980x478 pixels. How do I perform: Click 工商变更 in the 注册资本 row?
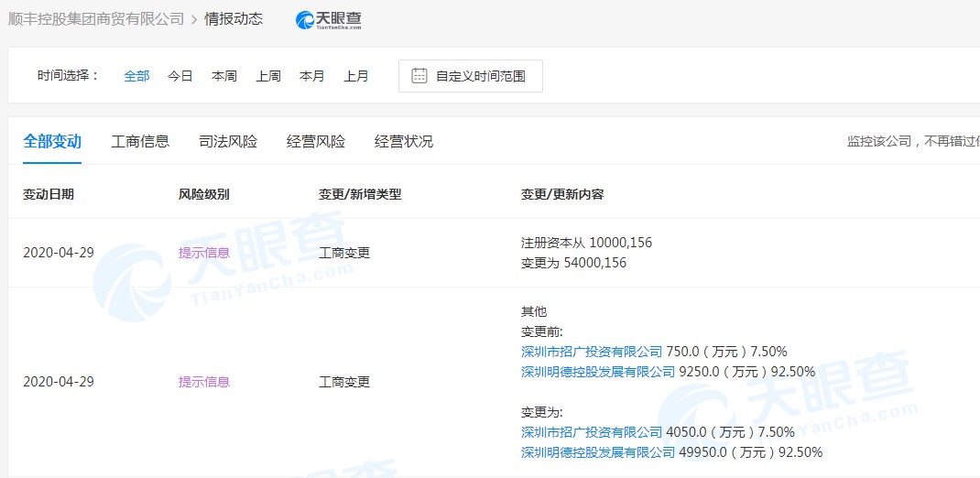coord(344,253)
